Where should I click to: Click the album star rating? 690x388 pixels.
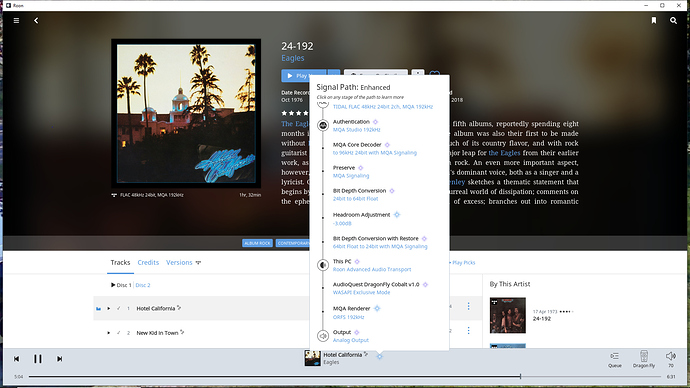click(295, 113)
